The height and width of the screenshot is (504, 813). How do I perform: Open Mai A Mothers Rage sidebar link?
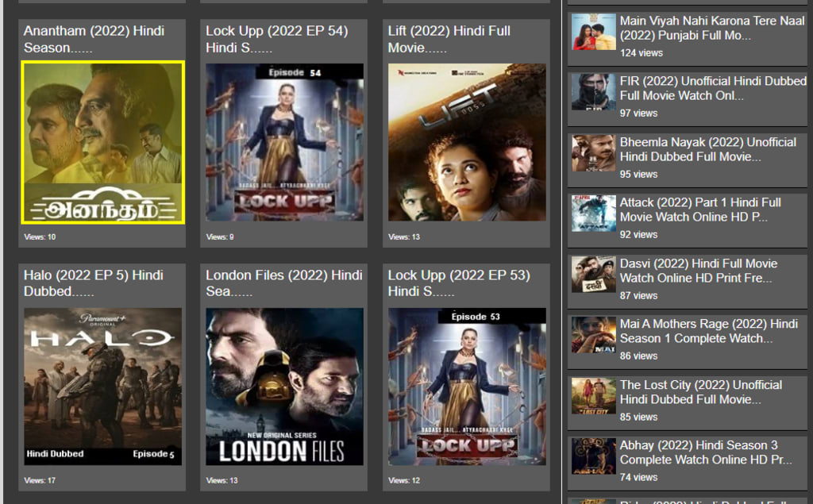click(709, 331)
